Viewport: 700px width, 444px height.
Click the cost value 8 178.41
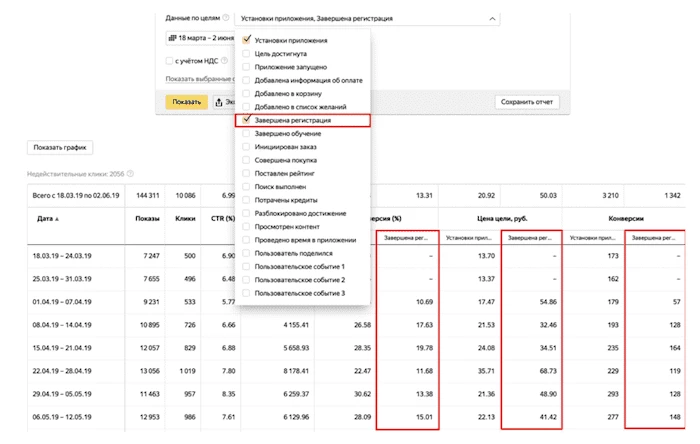point(296,371)
